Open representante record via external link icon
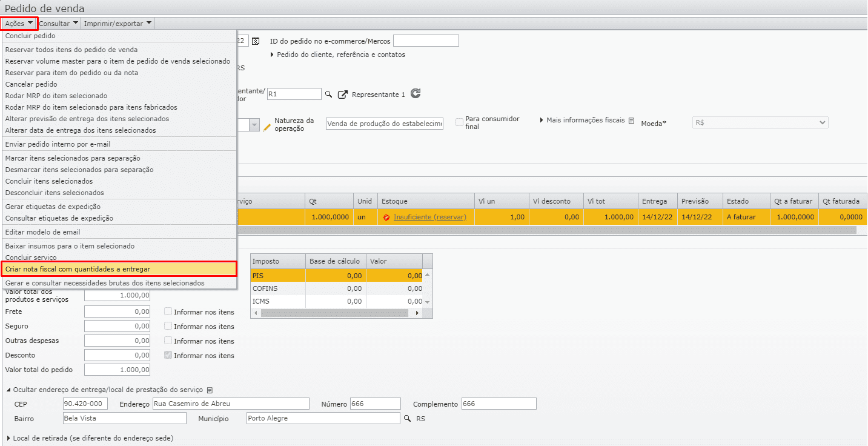Screen dimensions: 868x446 click(343, 95)
